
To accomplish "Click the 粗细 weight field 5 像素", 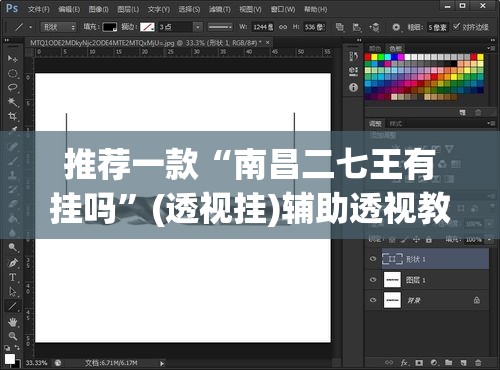I will [438, 27].
